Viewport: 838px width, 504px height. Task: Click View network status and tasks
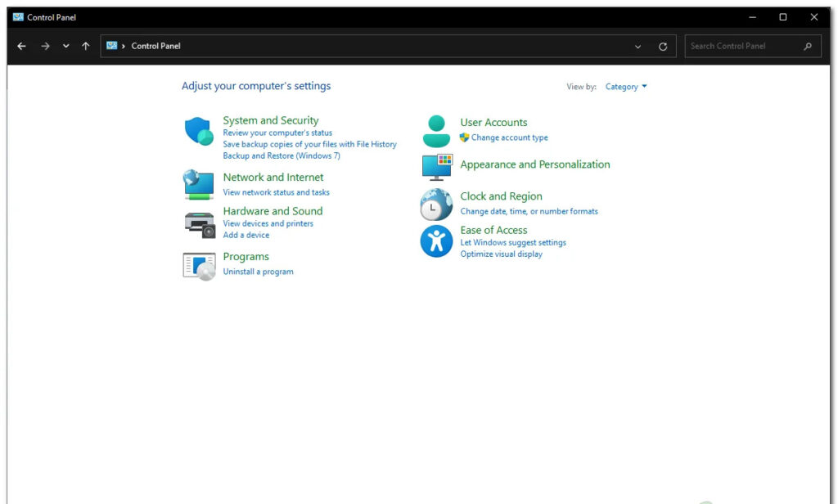point(276,192)
